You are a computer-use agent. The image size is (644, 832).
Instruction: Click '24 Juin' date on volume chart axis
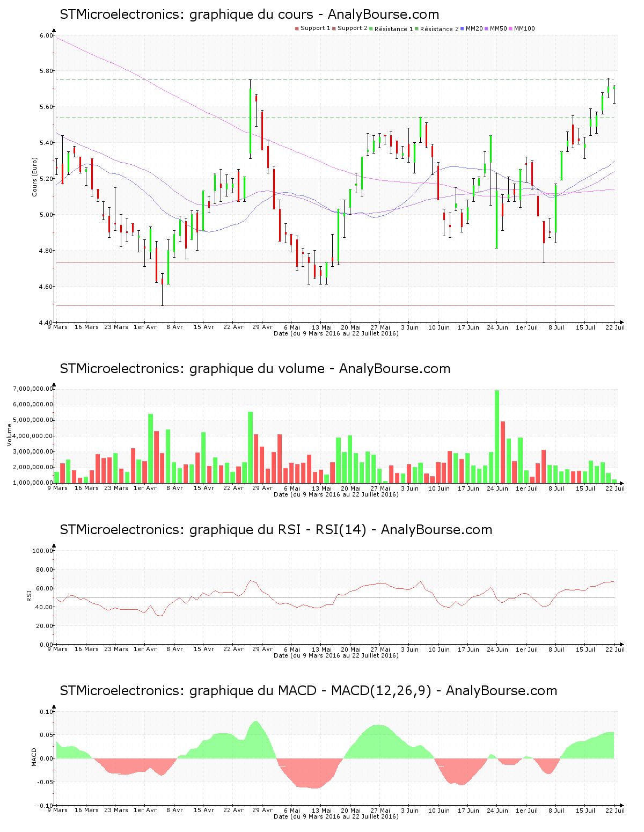point(497,488)
